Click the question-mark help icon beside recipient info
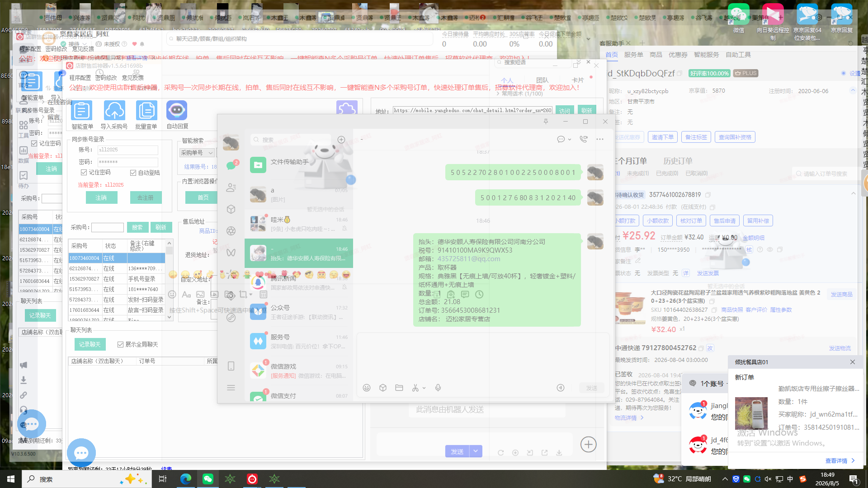Image resolution: width=868 pixels, height=488 pixels. 760,249
